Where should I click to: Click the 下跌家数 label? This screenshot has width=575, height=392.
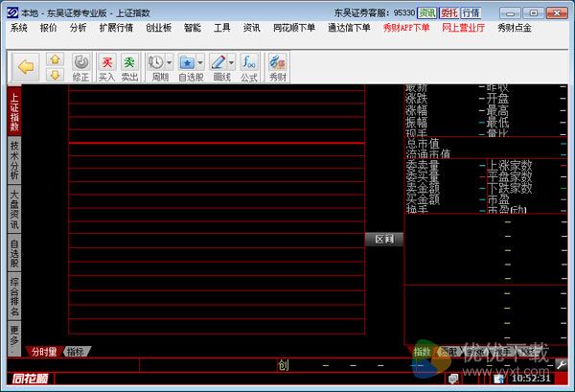point(510,189)
